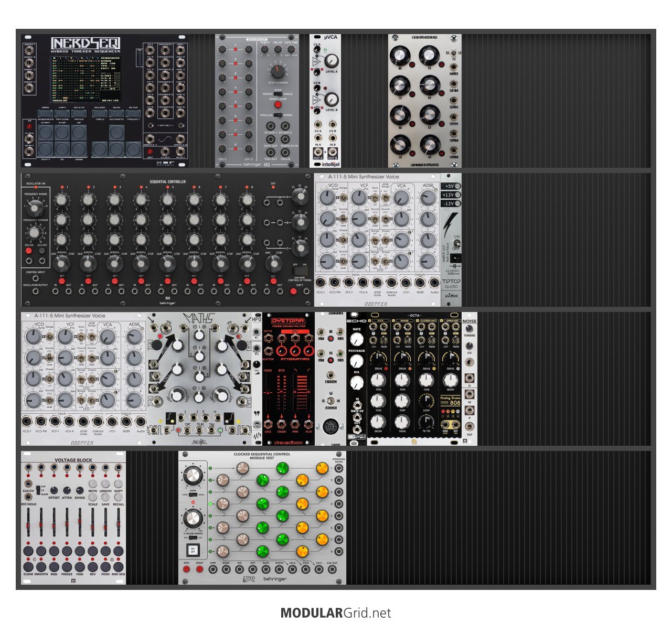Click the CLK OUT jack on Module 1027
Screen dimensions: 672x624
pos(332,569)
